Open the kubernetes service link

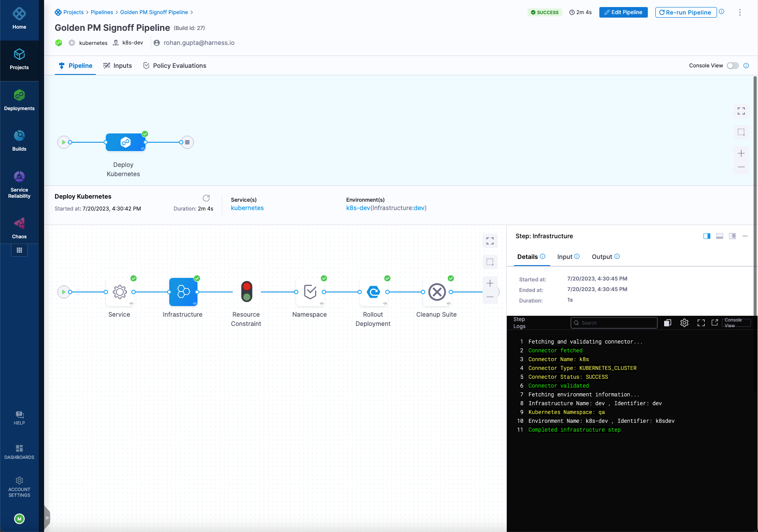pyautogui.click(x=247, y=208)
